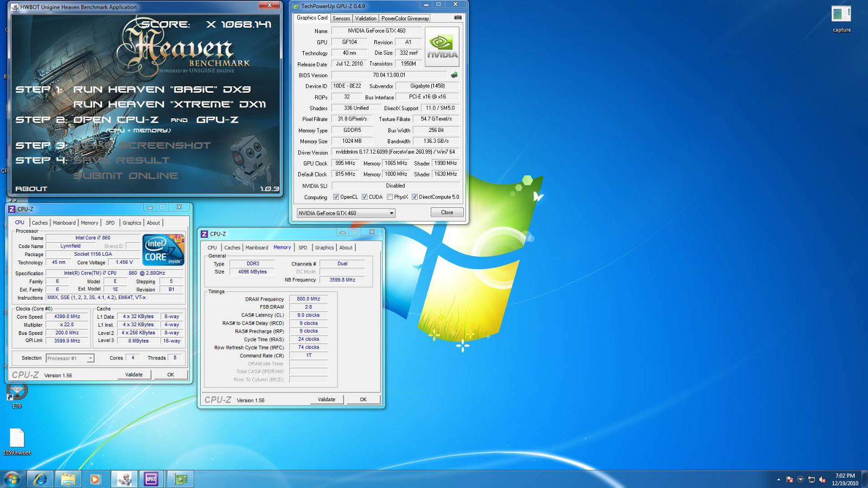Click the BIOS Version field 70.04.13.00.01
The image size is (868, 488).
click(x=390, y=75)
